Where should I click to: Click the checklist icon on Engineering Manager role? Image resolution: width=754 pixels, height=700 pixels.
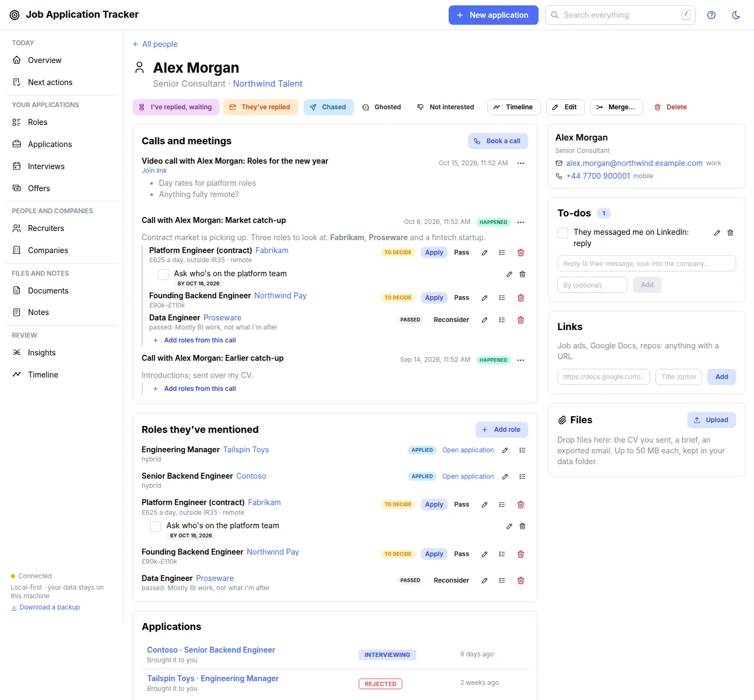point(522,450)
